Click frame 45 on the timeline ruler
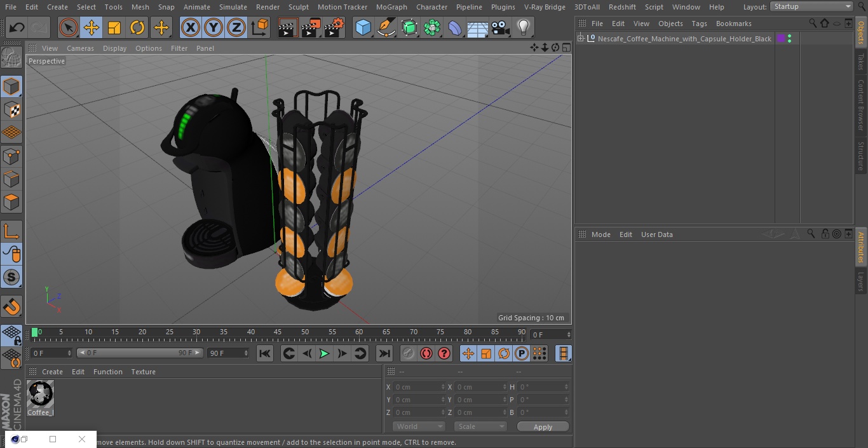This screenshot has width=868, height=448. pos(278,332)
